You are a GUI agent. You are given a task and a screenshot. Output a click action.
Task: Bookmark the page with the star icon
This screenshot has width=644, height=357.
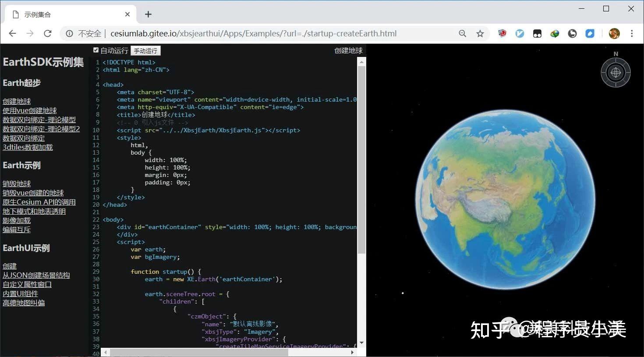coord(480,33)
